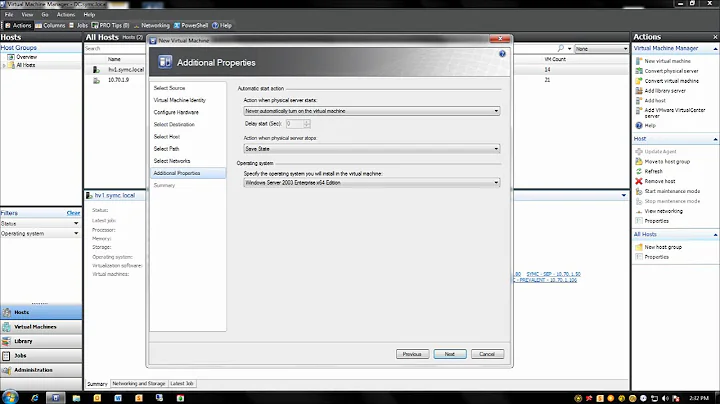Viewport: 720px width, 404px height.
Task: Click the Delay start seconds spinner
Action: [x=306, y=123]
